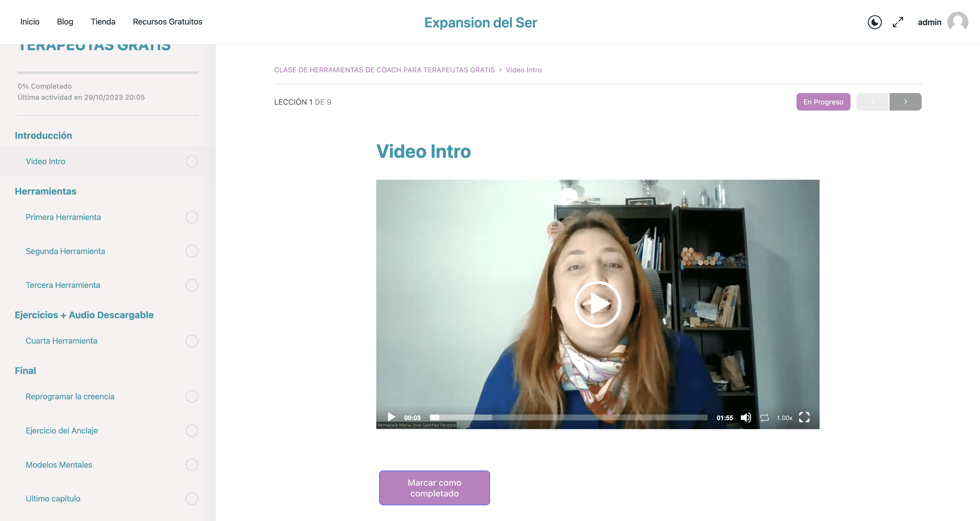
Task: Enable loop using the repeat icon
Action: click(x=765, y=417)
